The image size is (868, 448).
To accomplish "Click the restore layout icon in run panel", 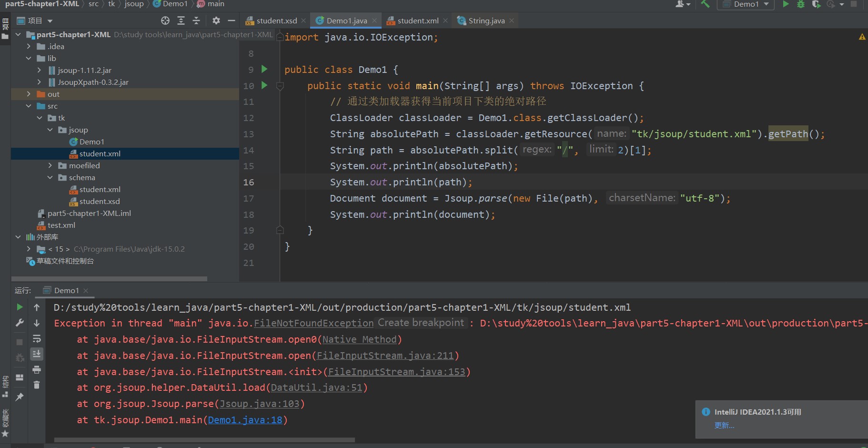I will [x=20, y=377].
